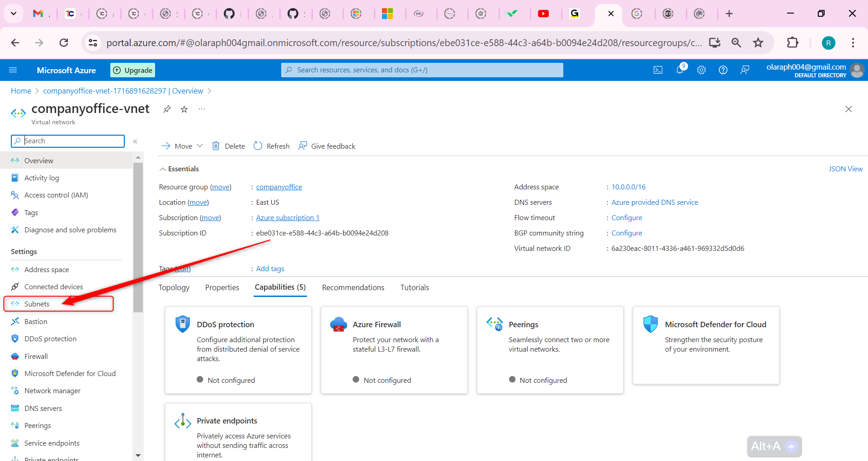Switch to the Gmail browser tab
The width and height of the screenshot is (868, 461).
(x=38, y=14)
